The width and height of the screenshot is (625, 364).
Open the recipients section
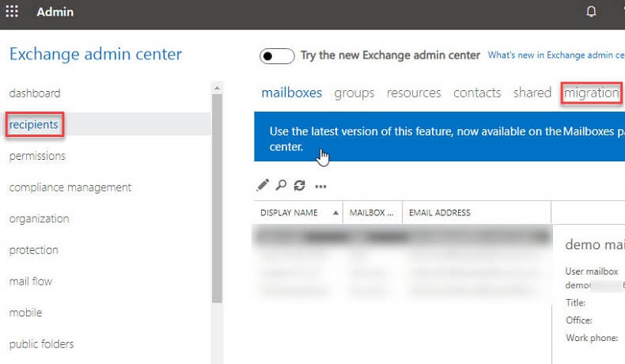pos(34,124)
